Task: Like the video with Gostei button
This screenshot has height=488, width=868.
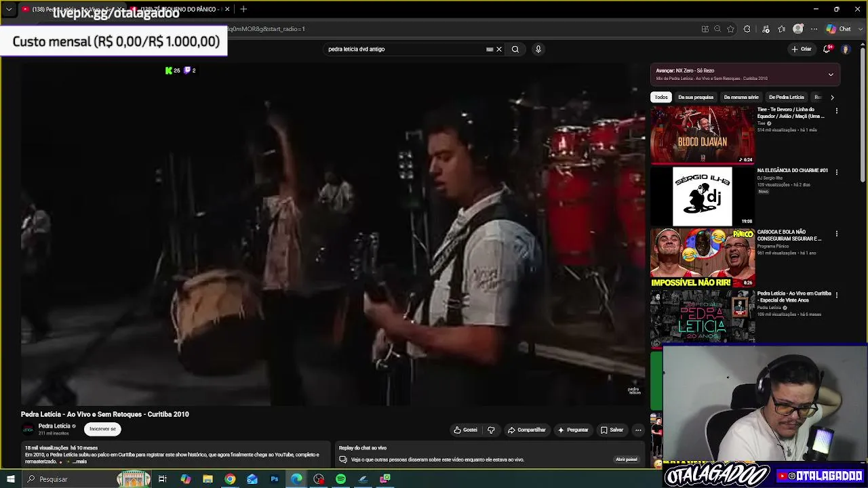Action: (466, 430)
